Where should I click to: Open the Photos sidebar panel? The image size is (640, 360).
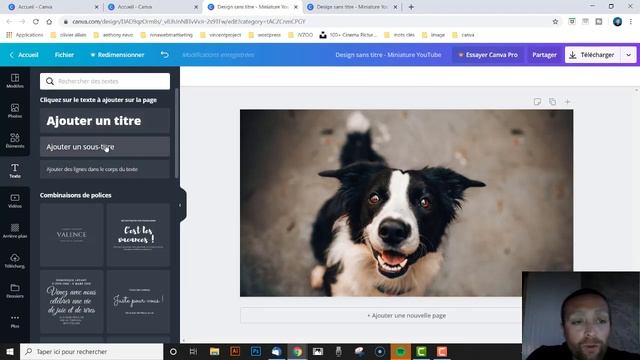[x=15, y=111]
